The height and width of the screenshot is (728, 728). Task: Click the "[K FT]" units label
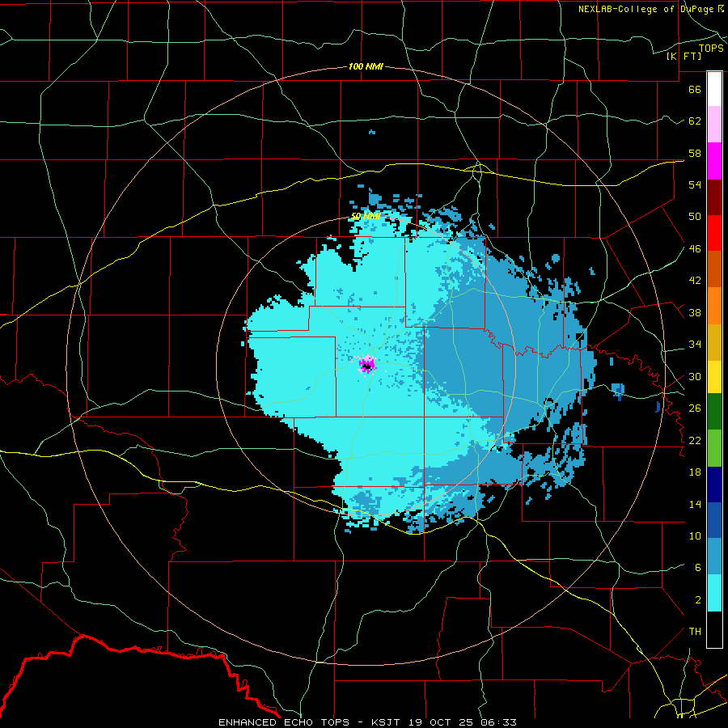point(684,56)
